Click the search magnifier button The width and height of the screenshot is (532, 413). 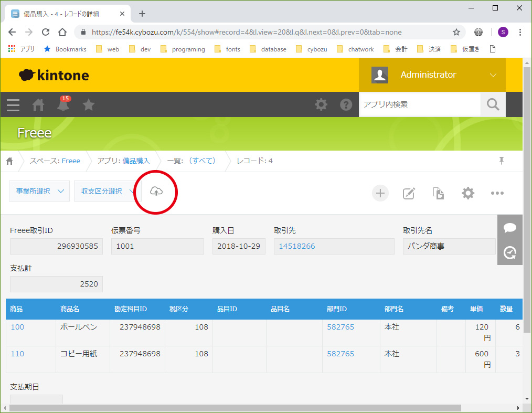(x=493, y=104)
